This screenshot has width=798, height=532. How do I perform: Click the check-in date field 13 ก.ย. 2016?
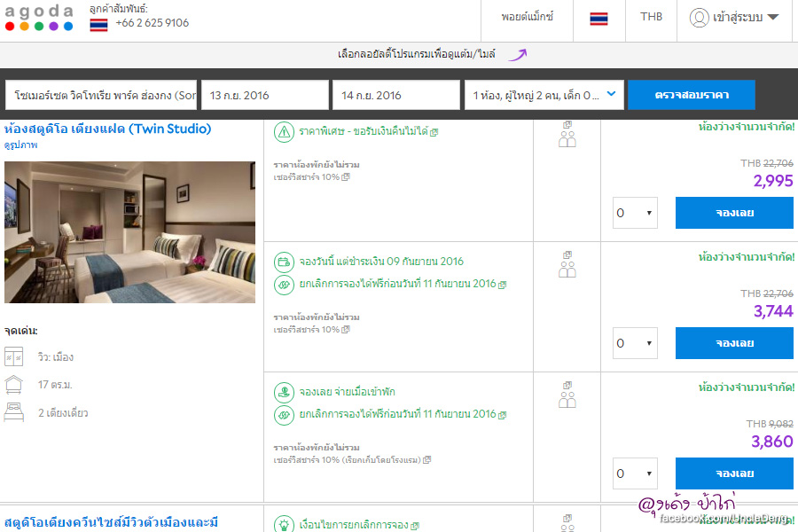point(265,95)
